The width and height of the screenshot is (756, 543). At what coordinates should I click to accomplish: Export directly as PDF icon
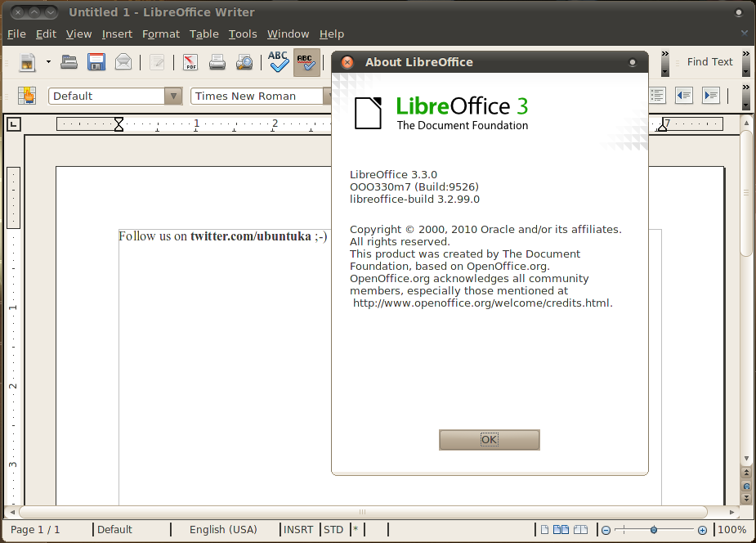[x=190, y=62]
